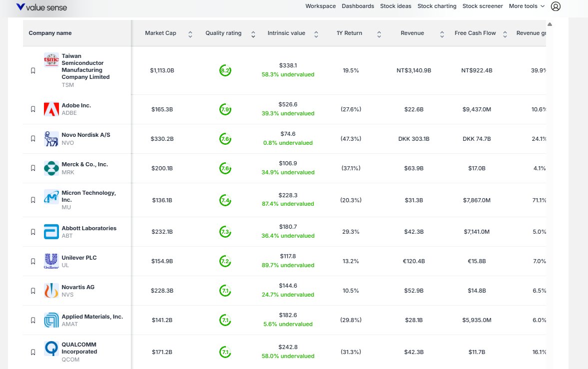Click Novo Nordisk revenue DKK 303.1B
The width and height of the screenshot is (588, 369).
pyautogui.click(x=414, y=139)
